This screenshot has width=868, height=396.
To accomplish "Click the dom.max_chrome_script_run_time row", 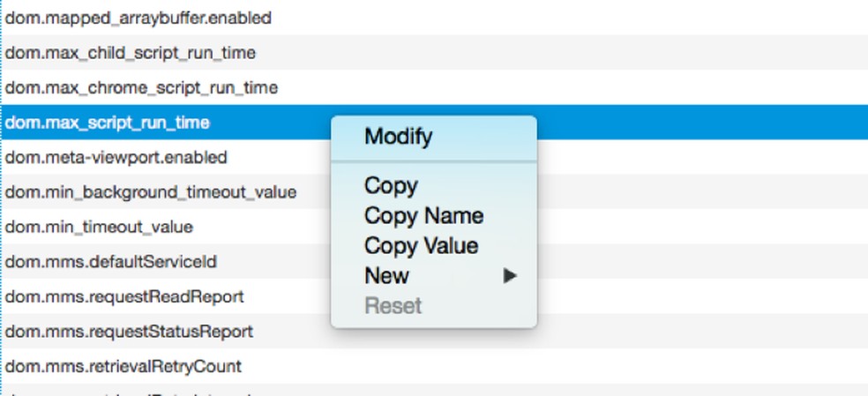I will (x=142, y=87).
